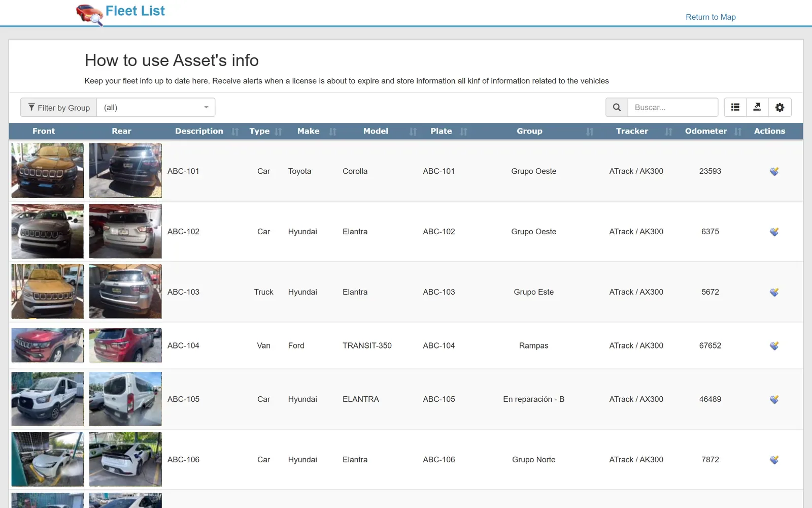Open front photo thumbnail of ABC-105
812x508 pixels.
pyautogui.click(x=48, y=399)
